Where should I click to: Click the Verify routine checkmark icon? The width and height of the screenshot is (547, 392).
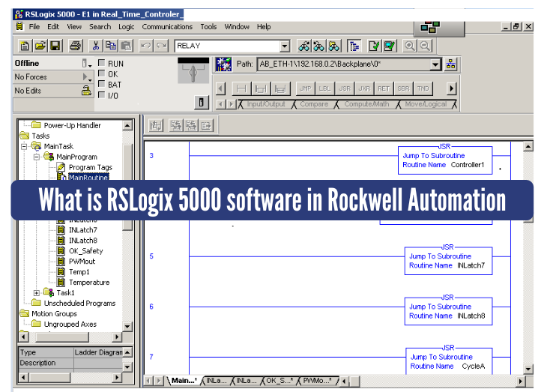(x=374, y=46)
